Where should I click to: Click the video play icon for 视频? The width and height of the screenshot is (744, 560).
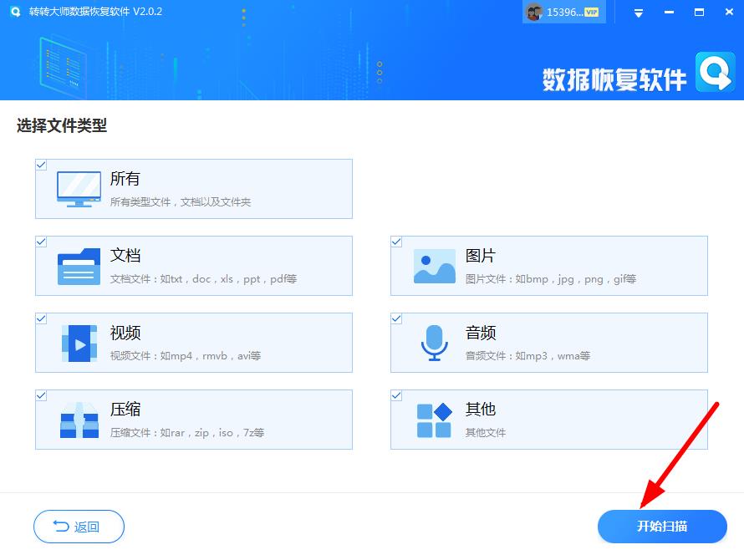[x=79, y=344]
